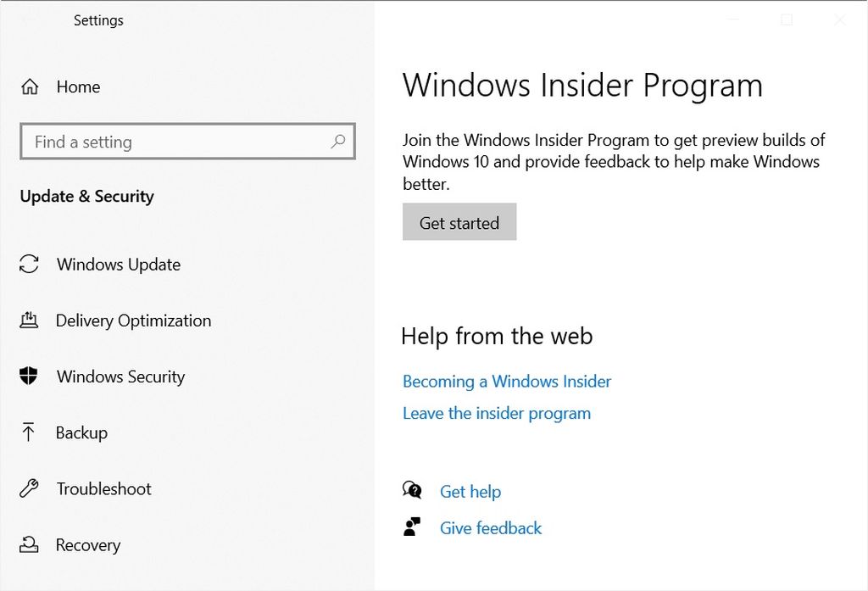This screenshot has height=591, width=868.
Task: Click the Give feedback person icon
Action: (413, 527)
